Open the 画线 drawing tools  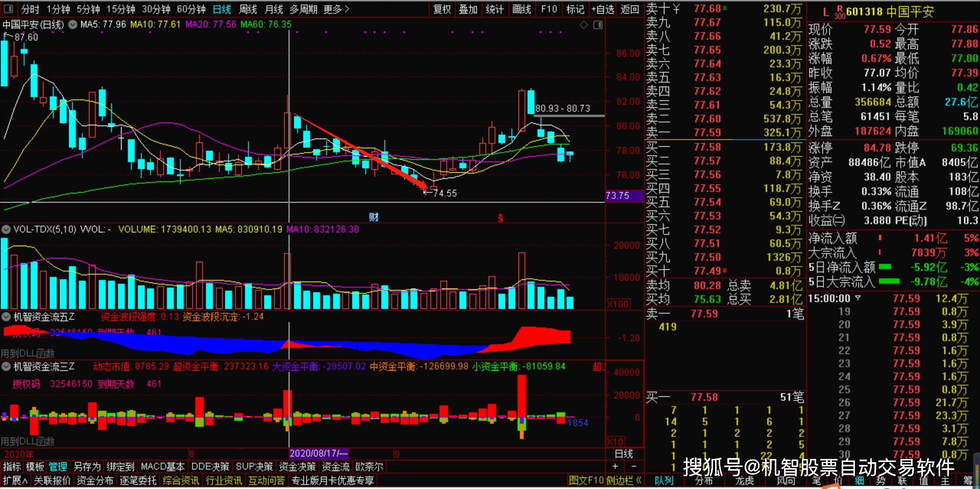tap(522, 9)
